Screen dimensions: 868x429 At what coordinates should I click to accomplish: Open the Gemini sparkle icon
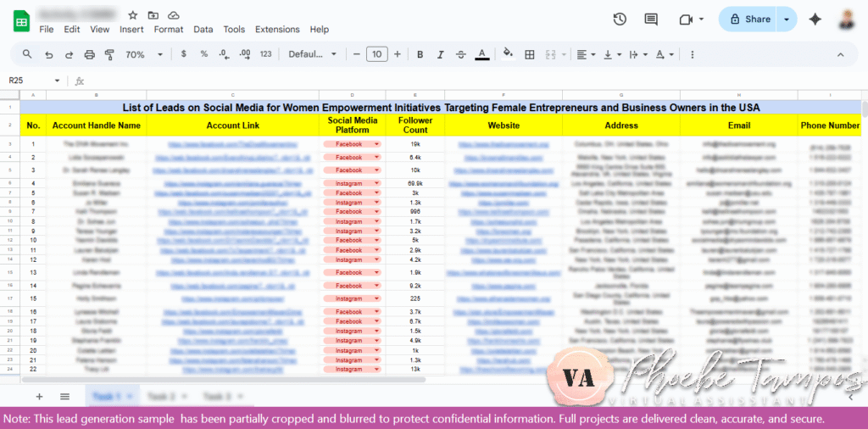click(815, 19)
